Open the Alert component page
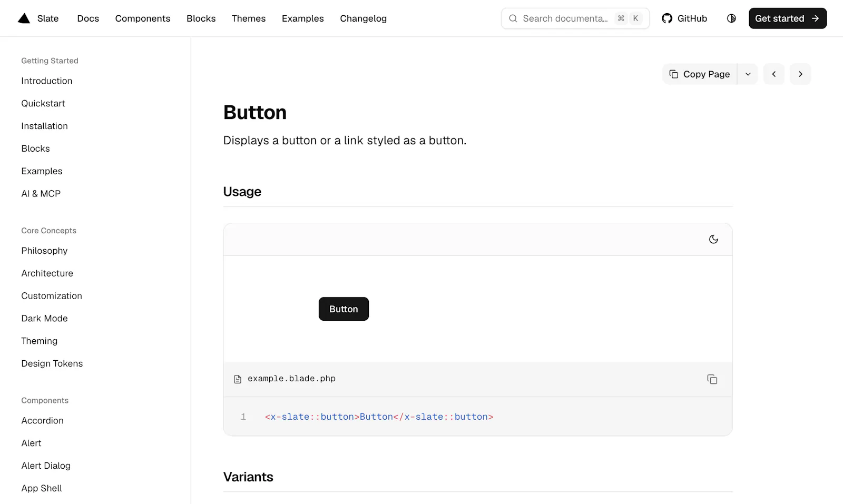This screenshot has height=504, width=843. (x=32, y=443)
